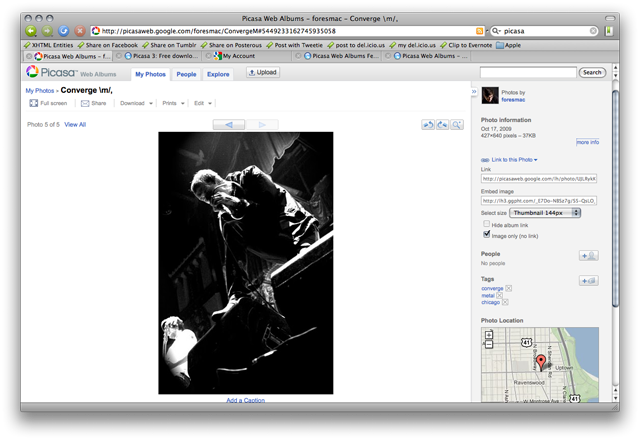Open the more info link
Image resolution: width=640 pixels, height=440 pixels.
[587, 142]
